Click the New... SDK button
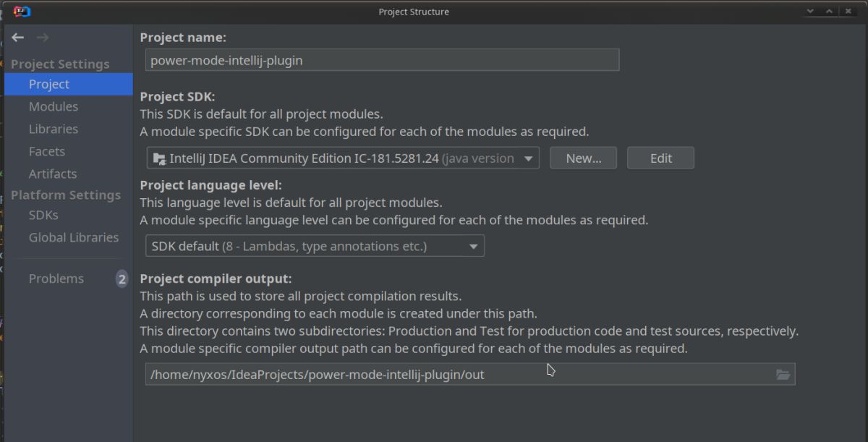The width and height of the screenshot is (868, 442). click(x=583, y=158)
